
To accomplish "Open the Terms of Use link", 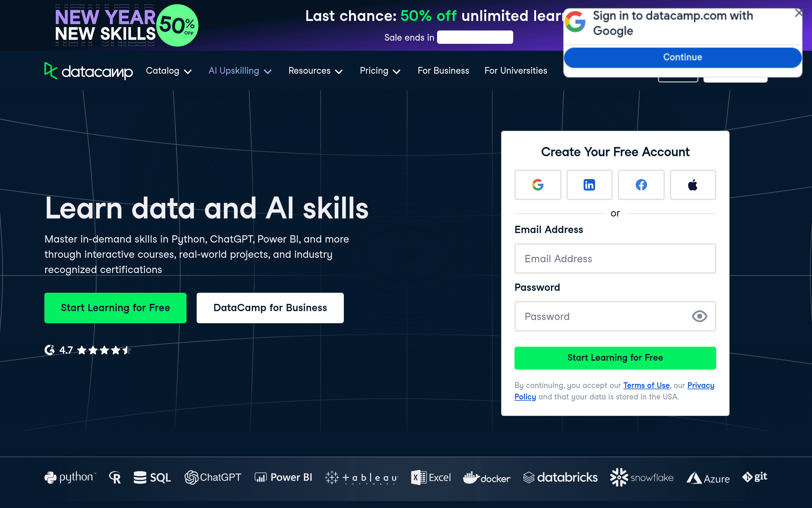I will click(646, 385).
